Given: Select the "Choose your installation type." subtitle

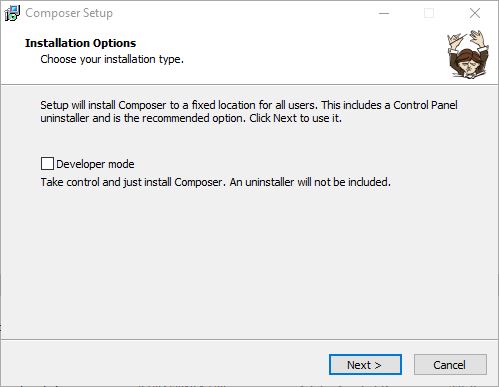Looking at the screenshot, I should coord(112,59).
